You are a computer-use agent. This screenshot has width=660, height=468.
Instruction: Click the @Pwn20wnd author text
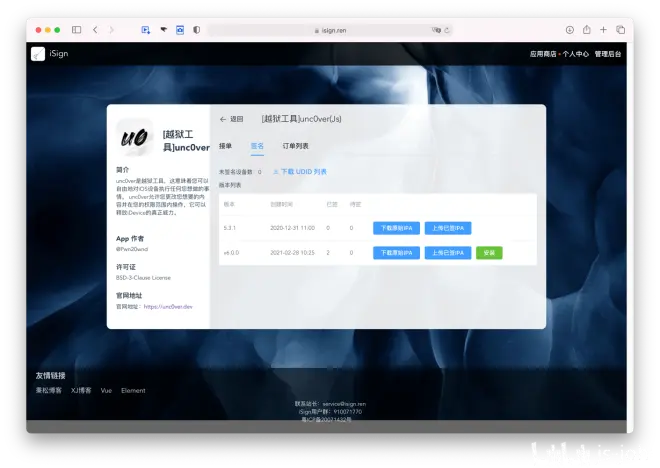[x=132, y=249]
